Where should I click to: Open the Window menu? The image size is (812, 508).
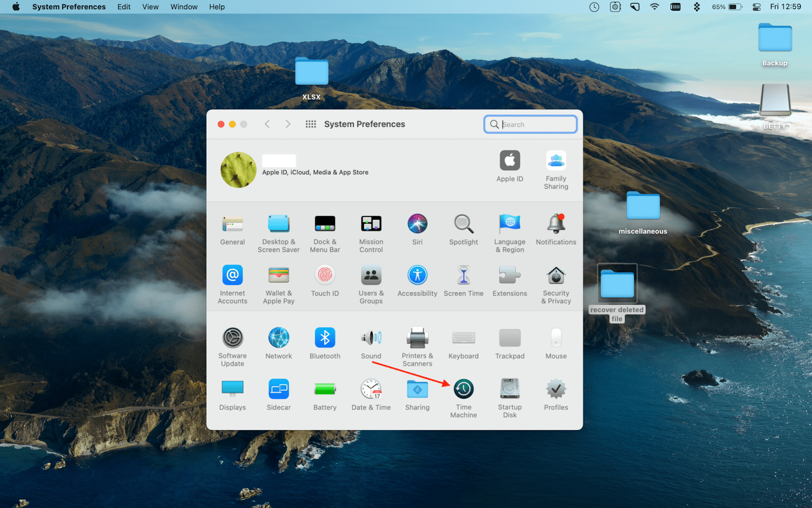point(184,7)
